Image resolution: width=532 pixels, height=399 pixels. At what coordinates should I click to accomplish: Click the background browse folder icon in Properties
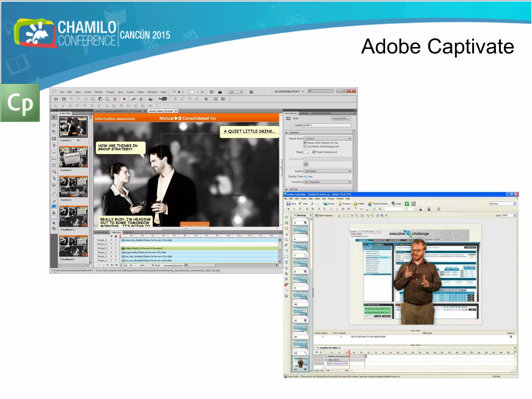click(x=306, y=164)
